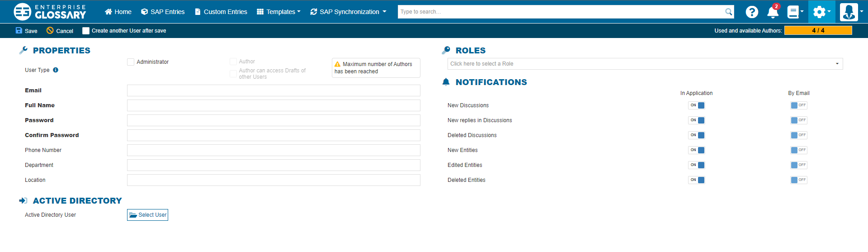Click Select User for Active Directory
868x252 pixels.
147,215
